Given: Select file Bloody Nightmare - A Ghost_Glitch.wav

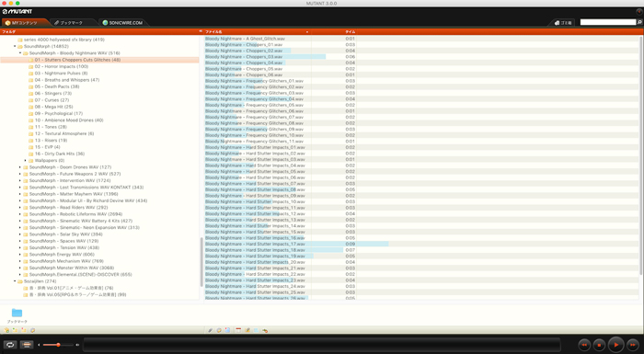Looking at the screenshot, I should coord(245,39).
